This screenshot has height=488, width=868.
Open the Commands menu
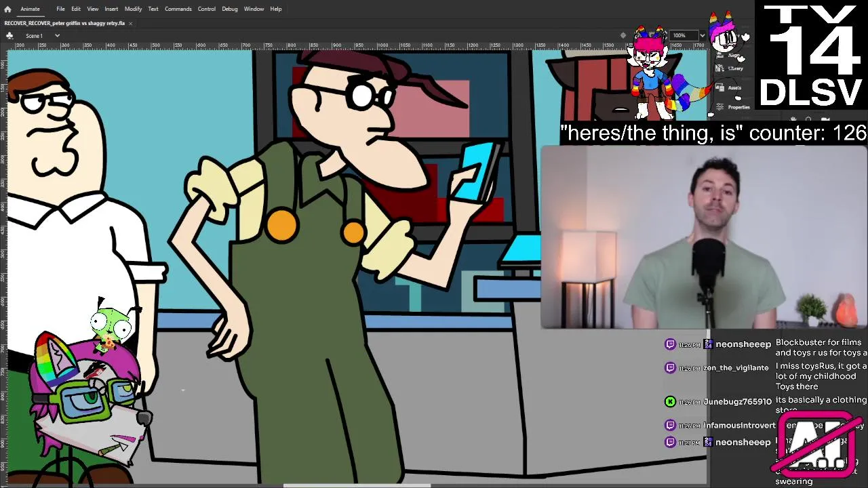(178, 9)
